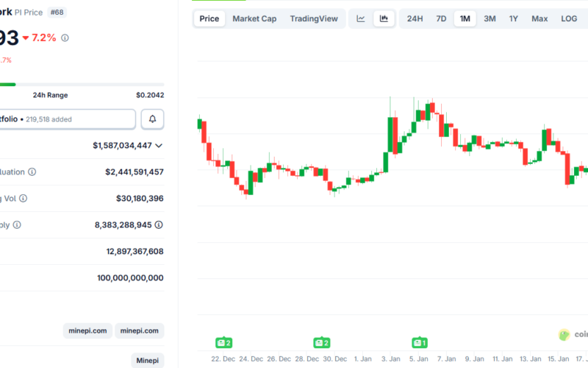
Task: Switch to Market Cap tab
Action: (x=254, y=18)
